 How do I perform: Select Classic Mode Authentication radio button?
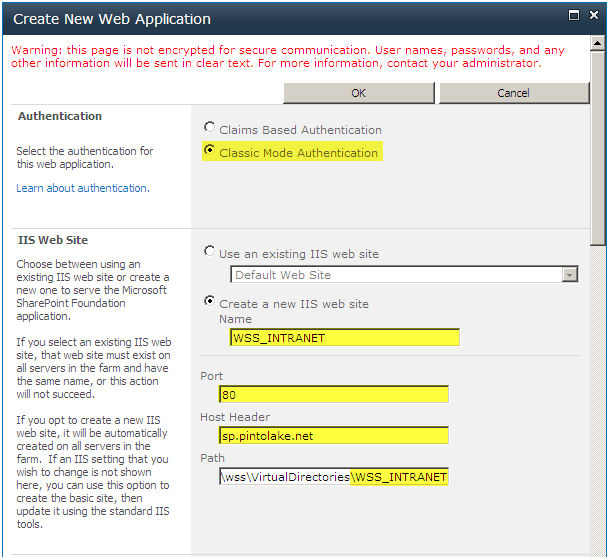click(209, 150)
